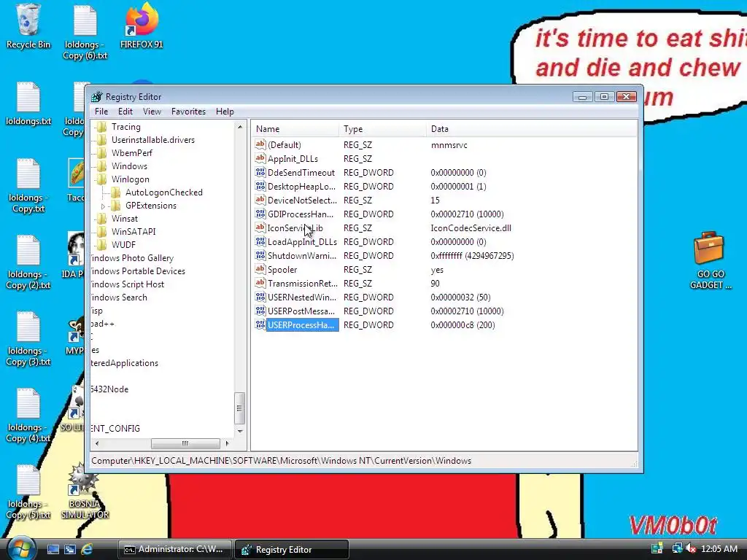Click the DeviceNotSelect... string icon

tap(260, 200)
